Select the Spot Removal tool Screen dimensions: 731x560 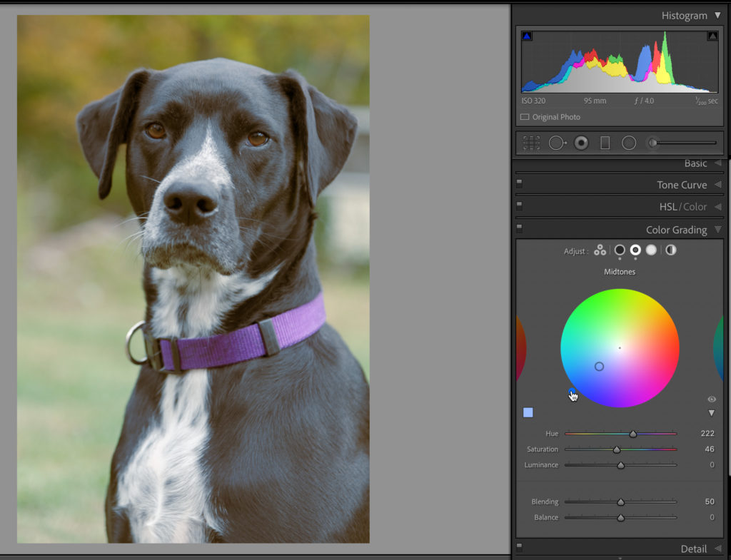point(557,143)
